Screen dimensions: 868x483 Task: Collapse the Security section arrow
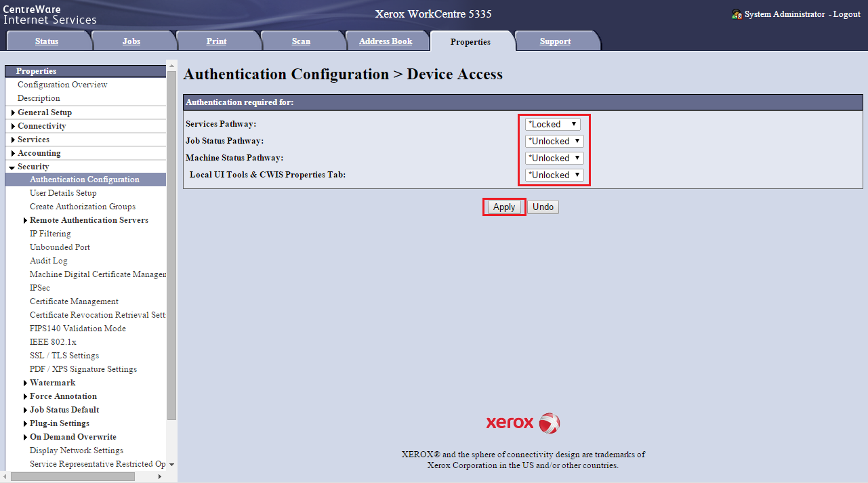12,167
